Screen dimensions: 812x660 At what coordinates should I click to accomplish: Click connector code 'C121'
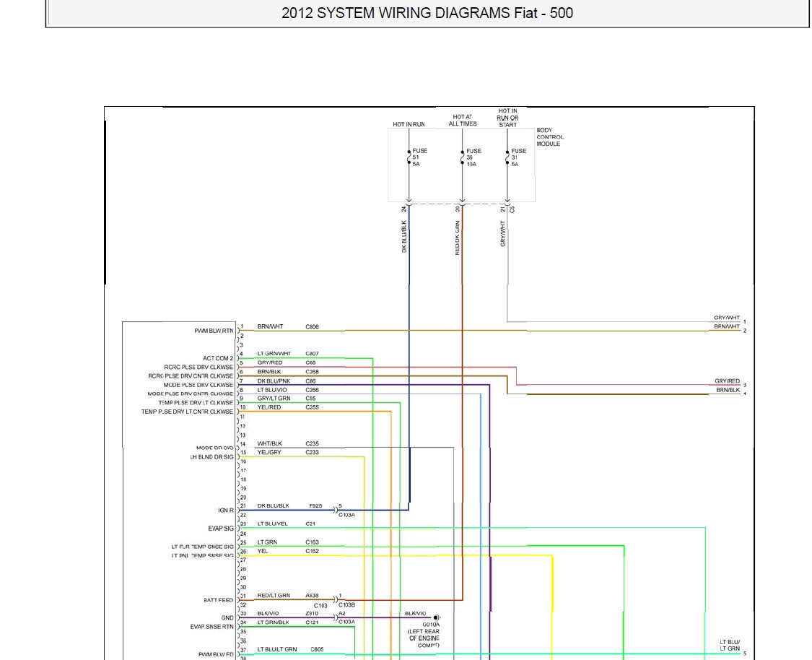point(313,622)
